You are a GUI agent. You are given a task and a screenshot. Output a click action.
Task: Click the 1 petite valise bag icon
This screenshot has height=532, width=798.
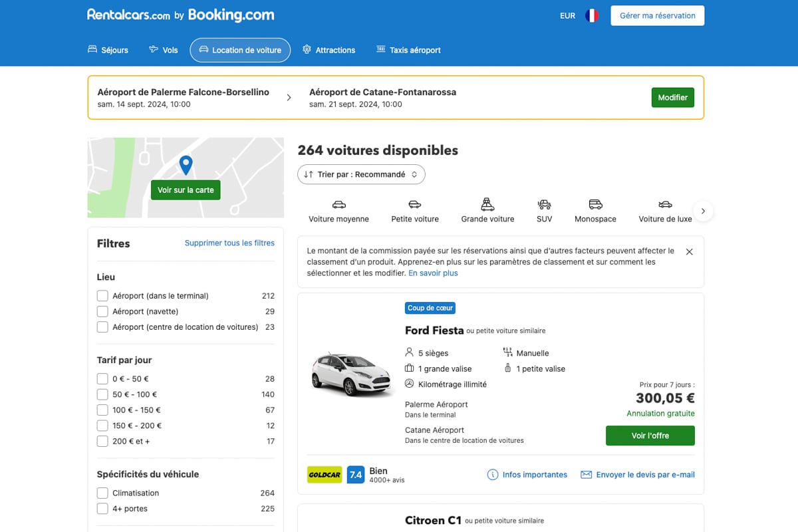(x=508, y=368)
